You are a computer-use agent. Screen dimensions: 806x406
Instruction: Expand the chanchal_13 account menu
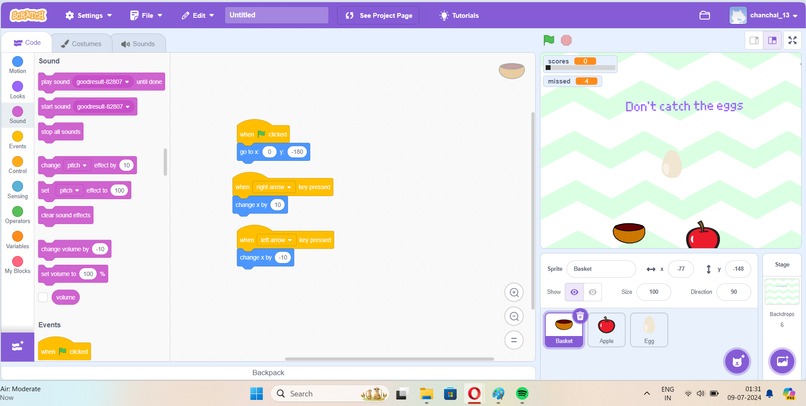click(763, 15)
